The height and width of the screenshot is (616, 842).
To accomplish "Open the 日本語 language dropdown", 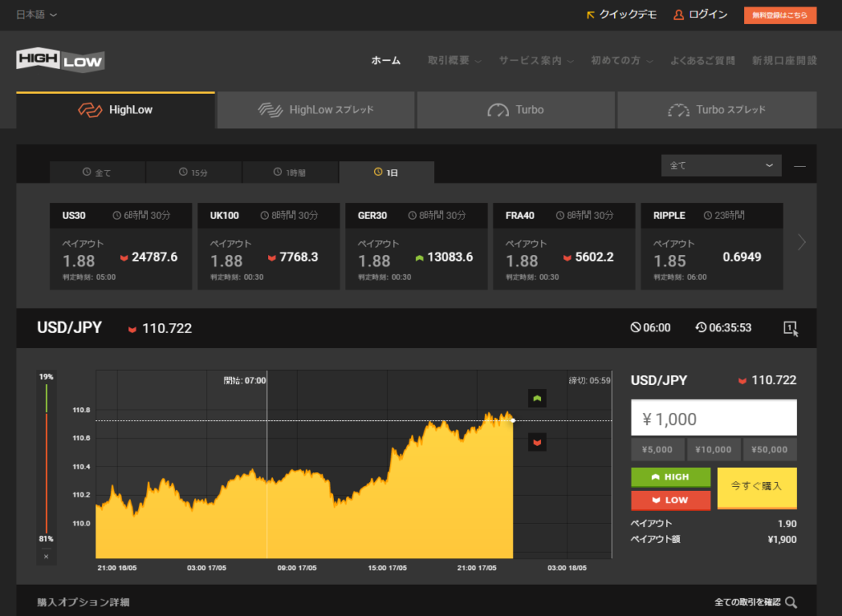I will (37, 15).
